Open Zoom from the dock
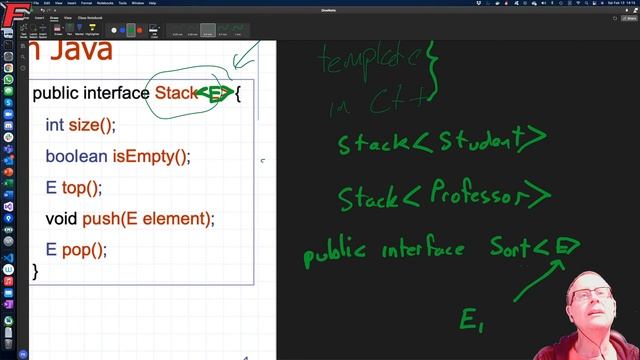 (x=9, y=114)
